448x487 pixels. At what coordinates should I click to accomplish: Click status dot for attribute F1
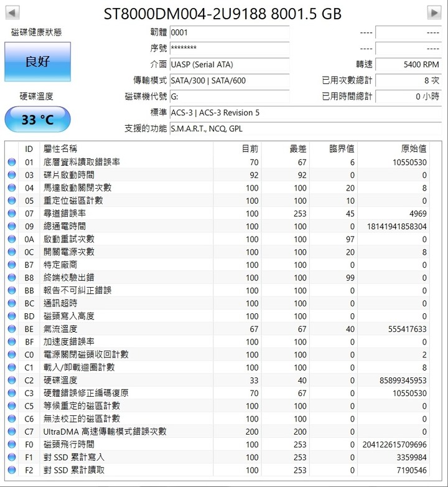(x=12, y=458)
